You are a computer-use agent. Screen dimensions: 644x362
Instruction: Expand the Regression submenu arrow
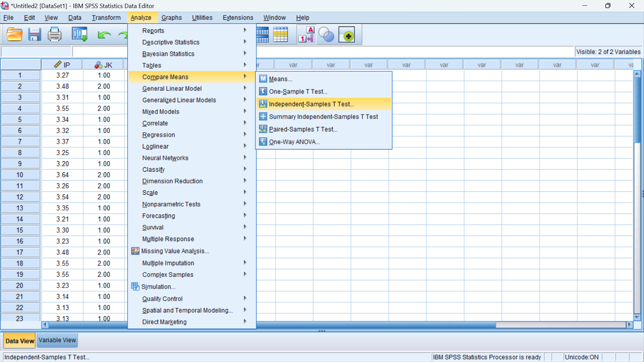pos(245,134)
